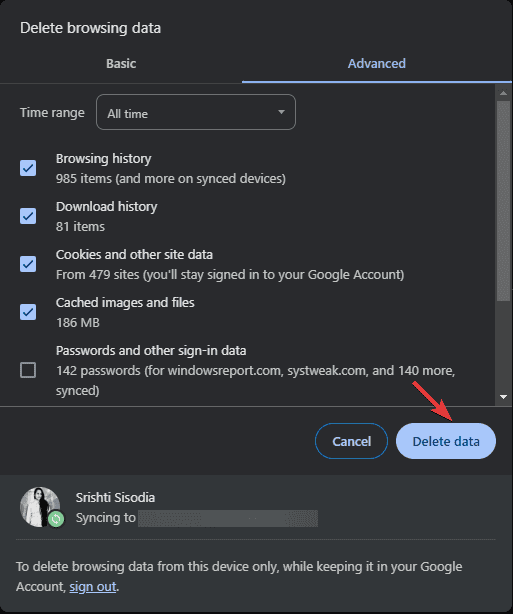
Task: Click the vertical scrollbar thumb
Action: [503, 201]
